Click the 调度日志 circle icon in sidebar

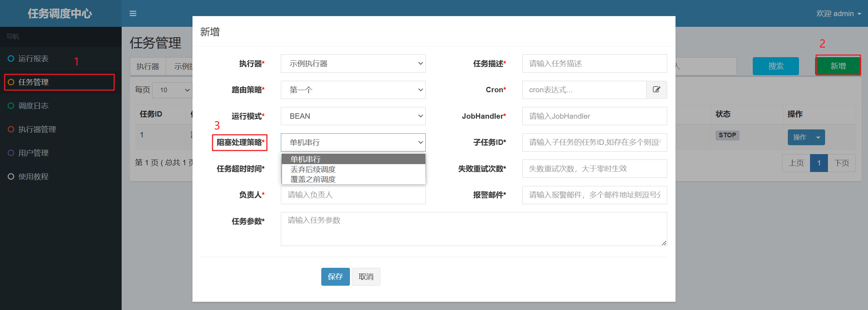pyautogui.click(x=11, y=105)
